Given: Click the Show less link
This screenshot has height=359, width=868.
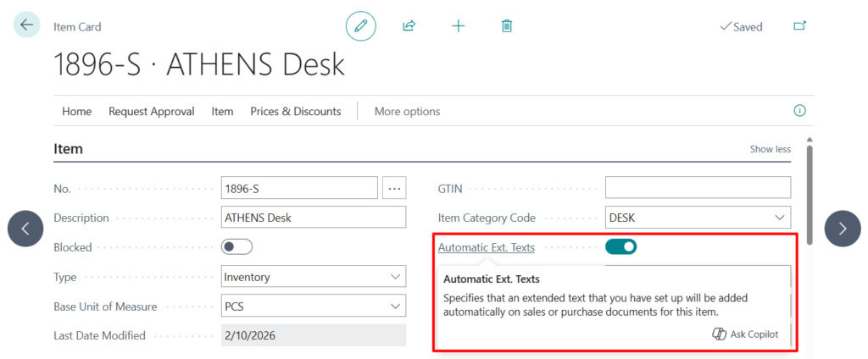Looking at the screenshot, I should [x=770, y=149].
